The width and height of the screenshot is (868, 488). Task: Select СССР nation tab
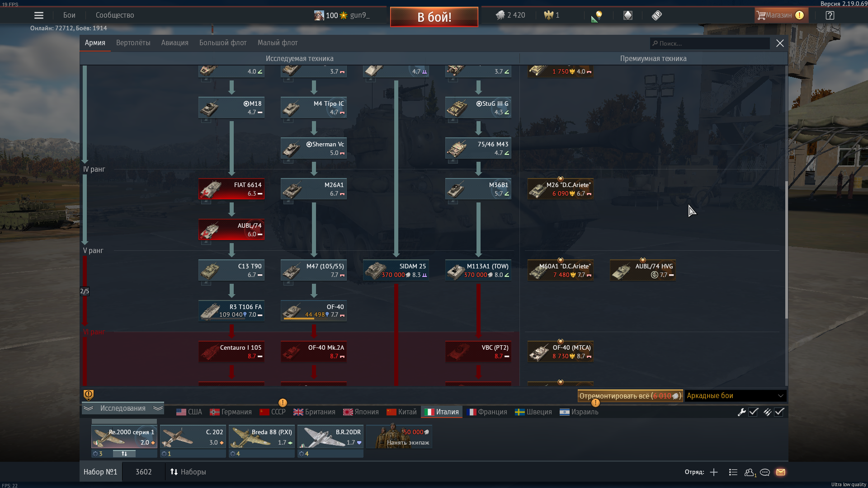273,412
